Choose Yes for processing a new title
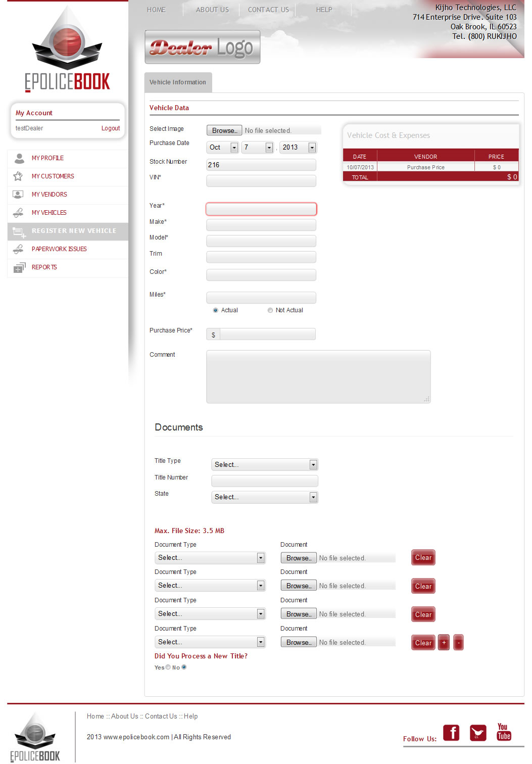The image size is (532, 764). pyautogui.click(x=168, y=667)
